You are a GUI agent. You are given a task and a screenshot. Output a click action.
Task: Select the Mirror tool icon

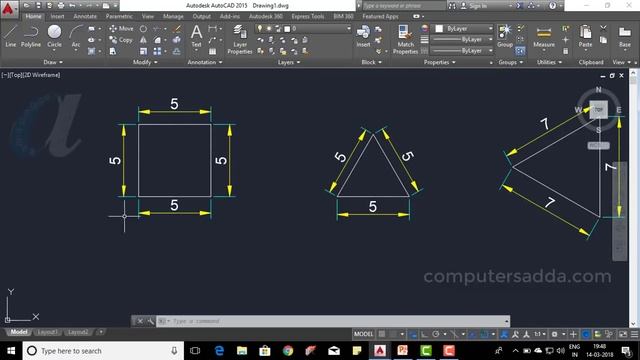point(143,40)
